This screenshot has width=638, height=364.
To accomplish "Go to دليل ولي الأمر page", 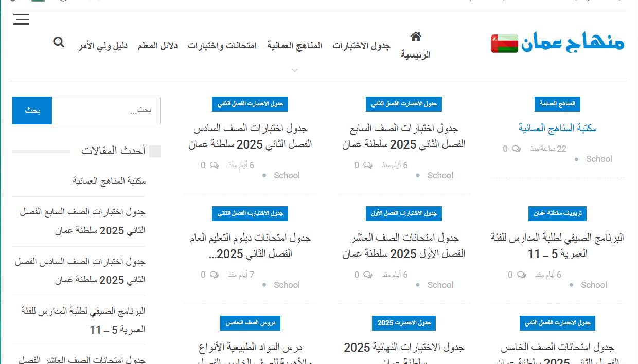I will [103, 46].
